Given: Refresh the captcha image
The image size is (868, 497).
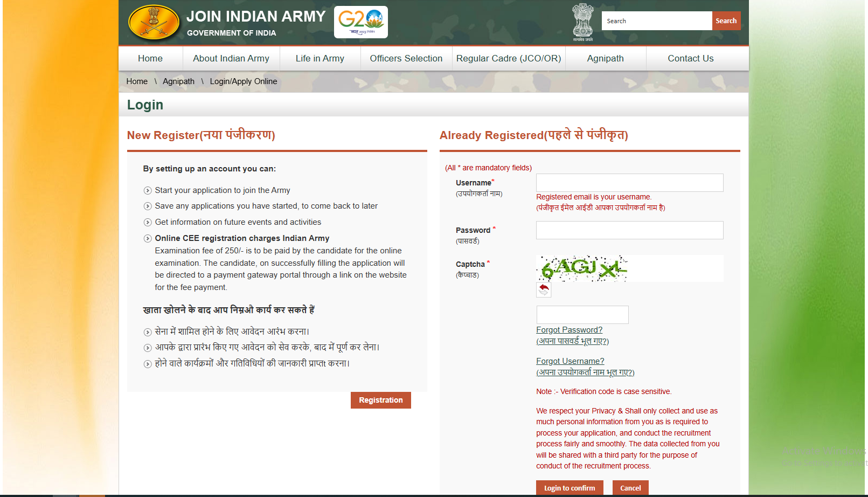Looking at the screenshot, I should click(544, 290).
